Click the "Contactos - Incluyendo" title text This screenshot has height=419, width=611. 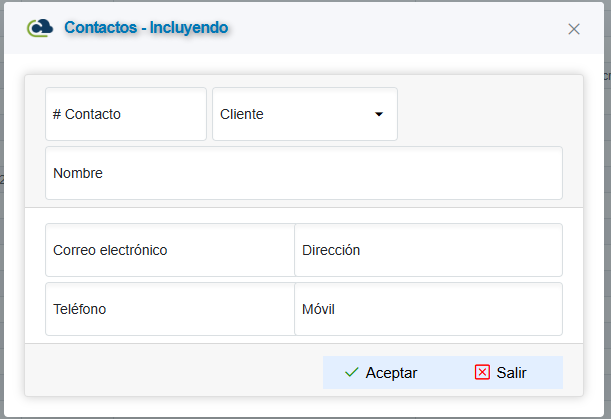[x=146, y=28]
